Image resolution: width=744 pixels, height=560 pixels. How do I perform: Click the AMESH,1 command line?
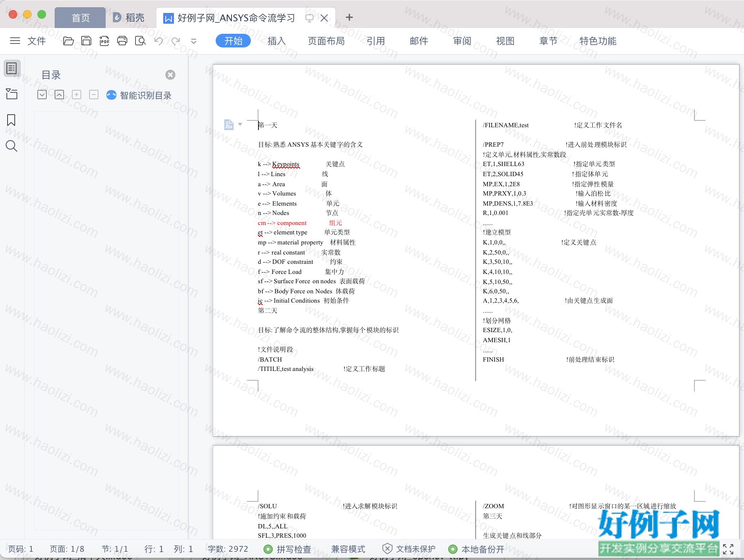[497, 340]
